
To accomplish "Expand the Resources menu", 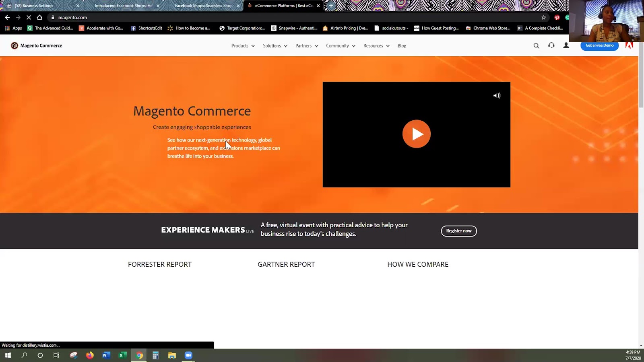I will 376,46.
